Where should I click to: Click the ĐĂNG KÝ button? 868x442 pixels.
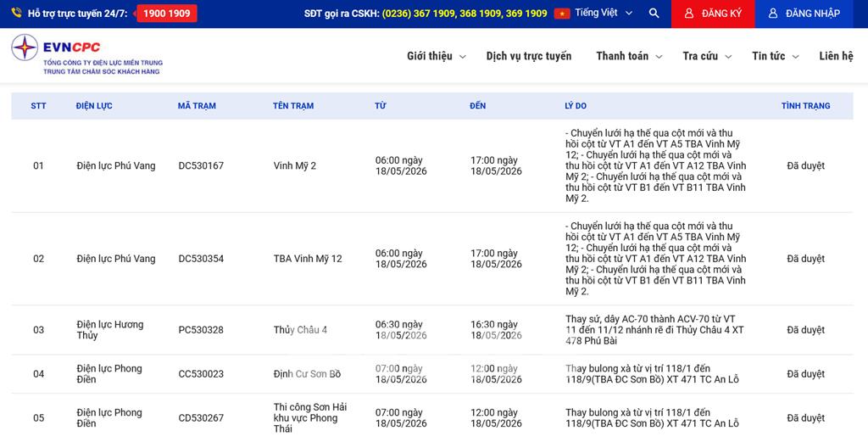pos(712,14)
